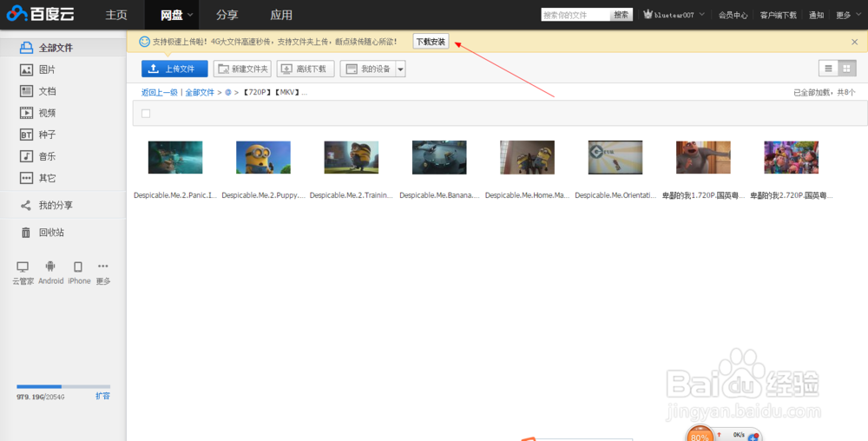Open 通知 notifications
Viewport: 868px width, 441px height.
(x=817, y=15)
